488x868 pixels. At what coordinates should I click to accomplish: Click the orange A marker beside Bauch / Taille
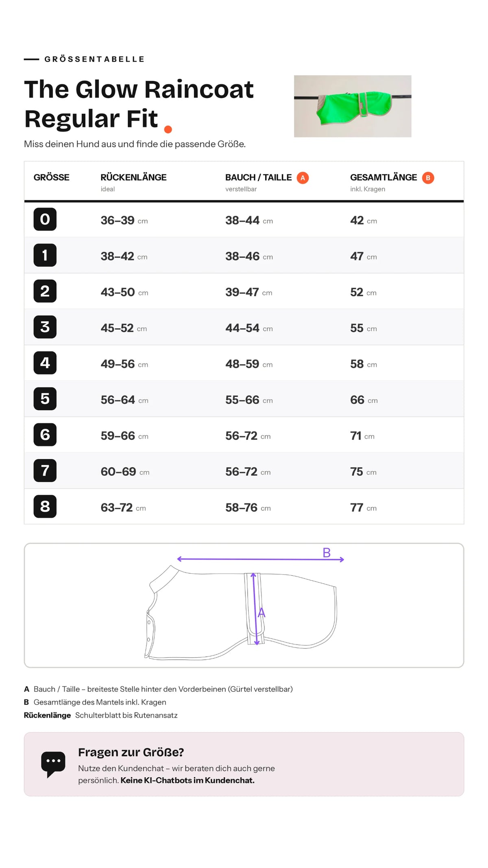303,178
